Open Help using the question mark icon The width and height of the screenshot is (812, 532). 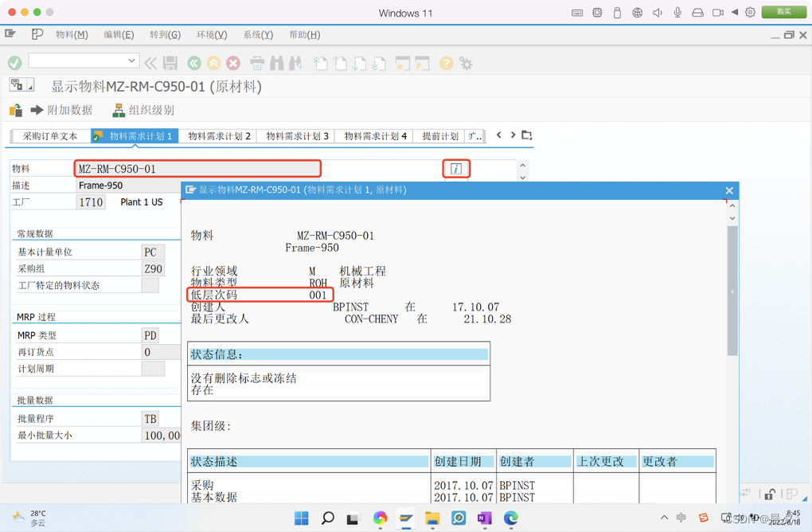[x=445, y=62]
